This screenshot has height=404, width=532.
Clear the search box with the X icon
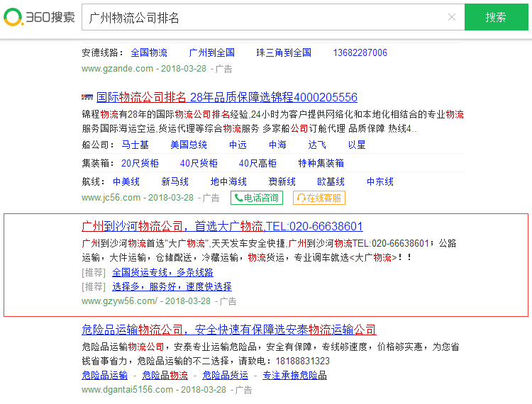coord(451,18)
